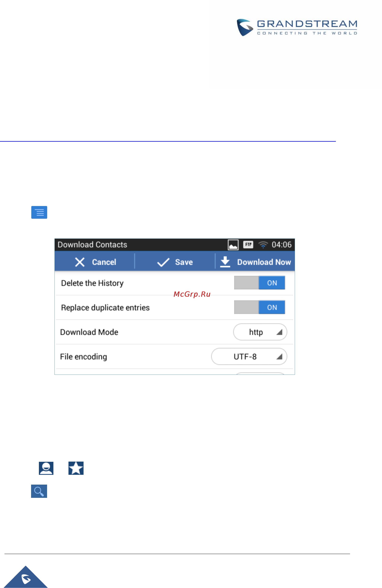
Task: Toggle the Delete the History switch
Action: pyautogui.click(x=259, y=283)
